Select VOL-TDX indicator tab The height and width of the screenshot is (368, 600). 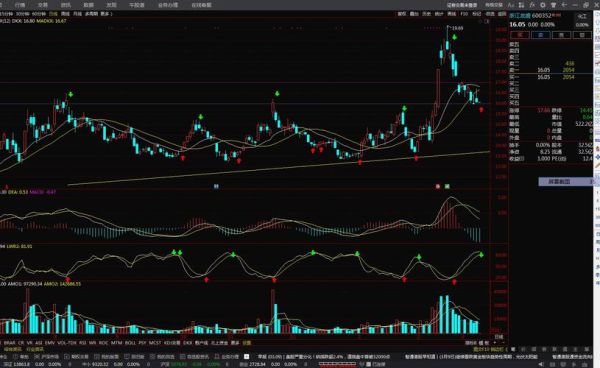67,343
